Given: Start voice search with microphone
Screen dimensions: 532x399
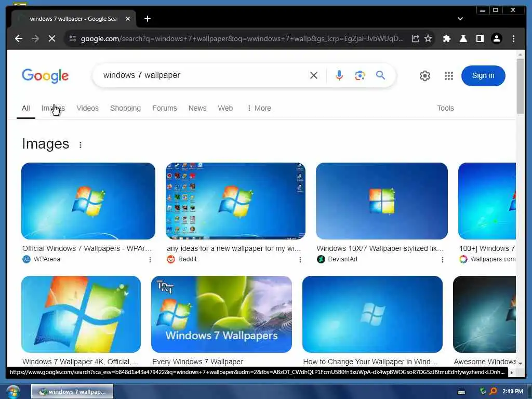Looking at the screenshot, I should tap(339, 75).
